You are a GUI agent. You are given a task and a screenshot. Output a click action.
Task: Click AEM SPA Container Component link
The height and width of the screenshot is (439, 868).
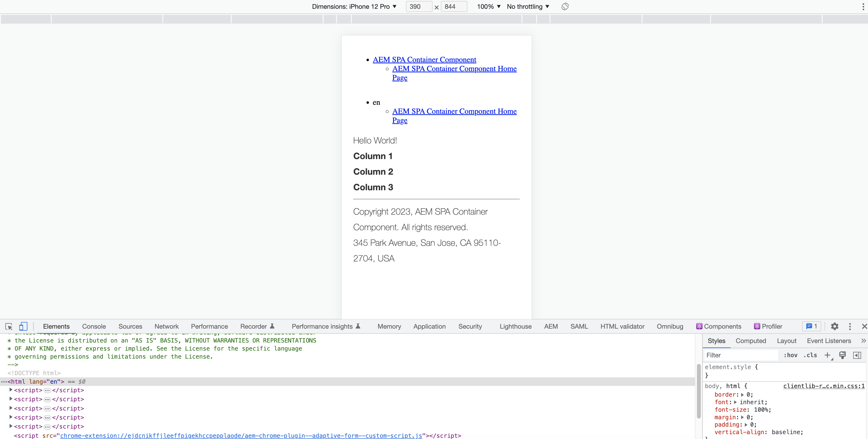click(424, 59)
